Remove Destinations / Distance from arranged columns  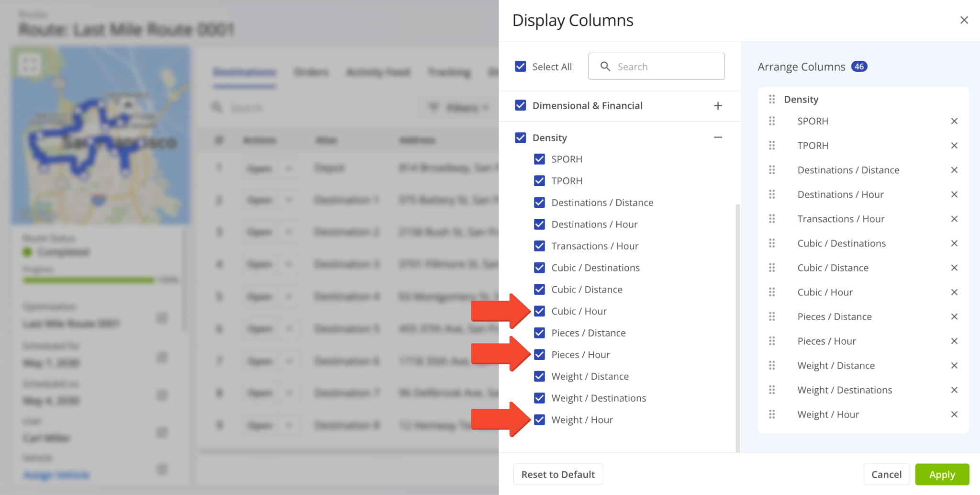954,170
